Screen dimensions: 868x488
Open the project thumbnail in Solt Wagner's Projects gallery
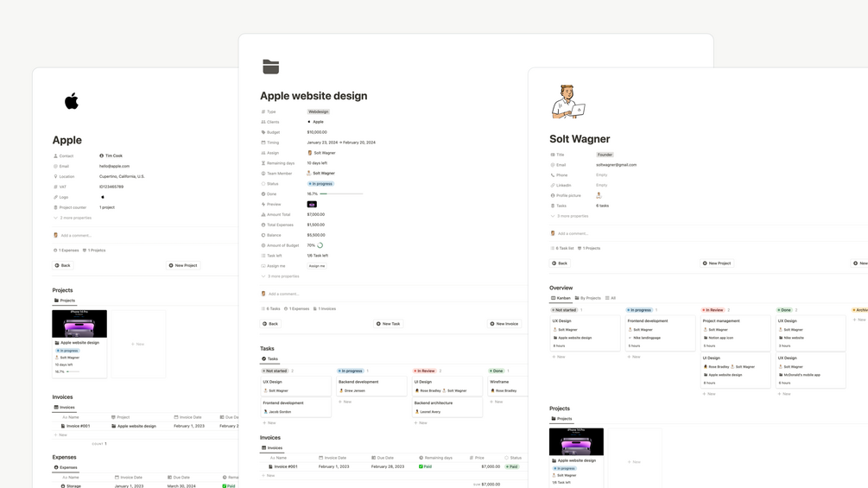pos(576,441)
